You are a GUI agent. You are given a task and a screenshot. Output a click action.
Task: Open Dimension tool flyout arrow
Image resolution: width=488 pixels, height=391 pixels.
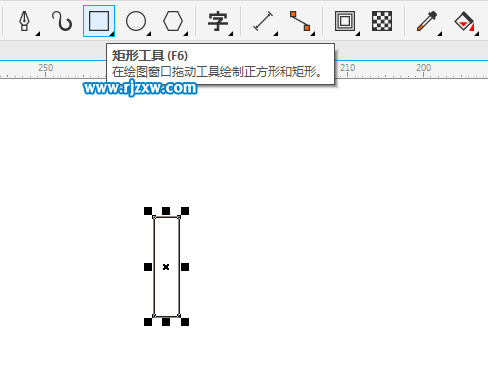point(276,34)
